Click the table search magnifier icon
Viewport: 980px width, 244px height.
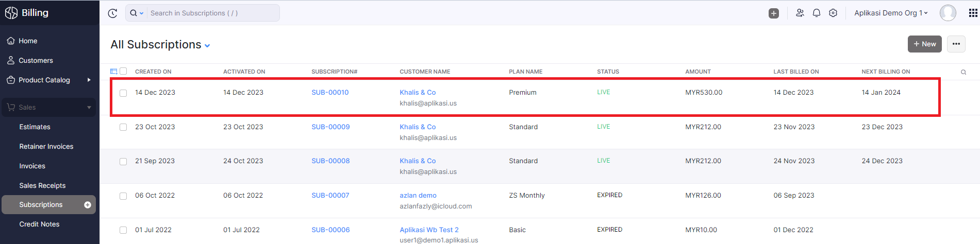tap(964, 72)
